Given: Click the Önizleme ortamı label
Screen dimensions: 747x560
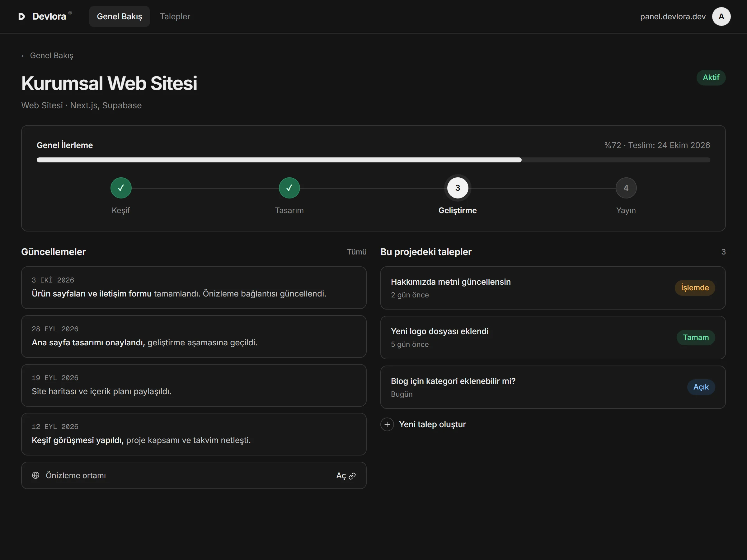Looking at the screenshot, I should coord(76,475).
